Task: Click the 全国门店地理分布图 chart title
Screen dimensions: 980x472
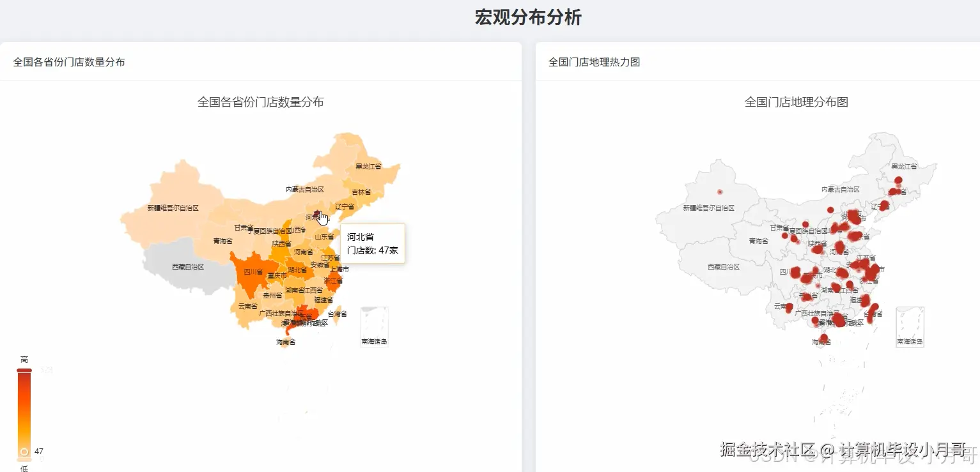Action: [797, 102]
